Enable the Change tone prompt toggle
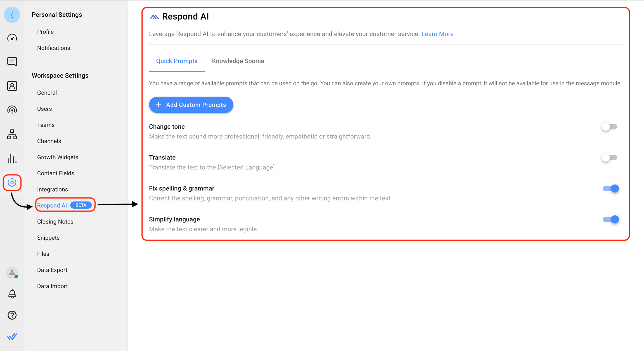 tap(609, 127)
